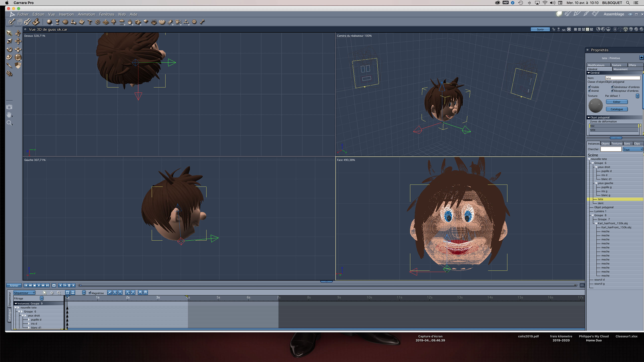Collapse the yeux gauche tree node
Viewport: 644px width, 362px height.
click(596, 183)
